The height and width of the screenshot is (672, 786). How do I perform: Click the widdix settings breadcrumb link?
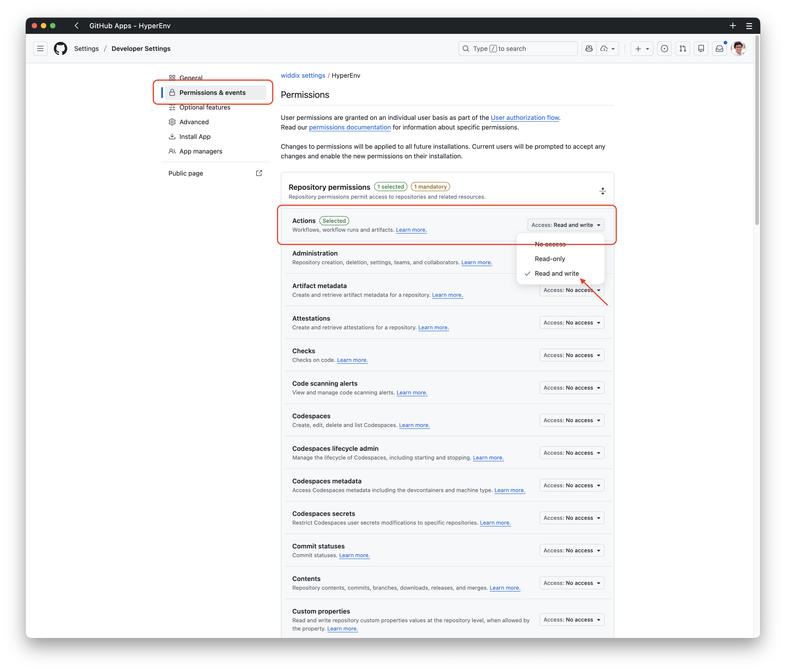(x=303, y=75)
